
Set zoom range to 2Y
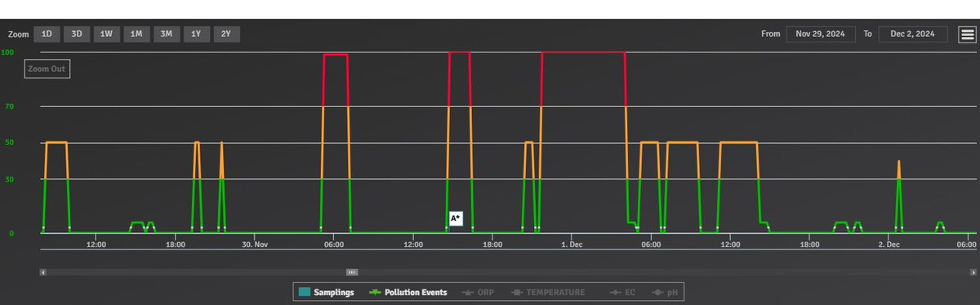pos(226,34)
